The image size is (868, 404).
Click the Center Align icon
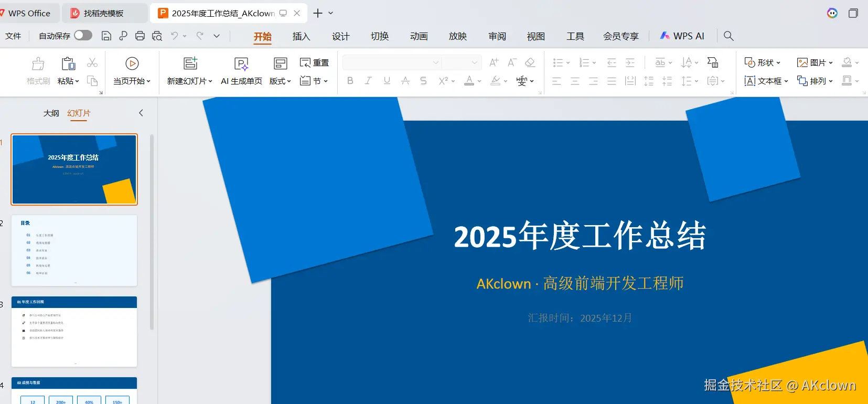tap(575, 81)
